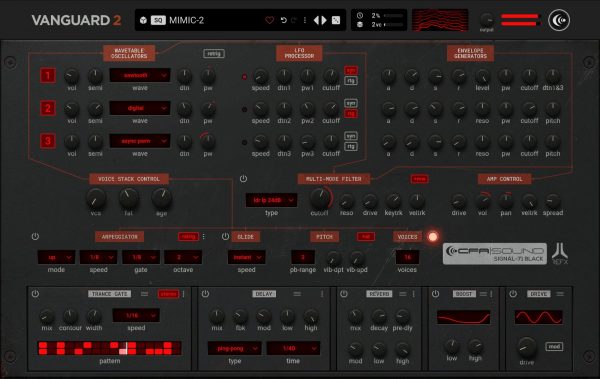Click the retrig button beside Wavetable Oscillators

pyautogui.click(x=214, y=54)
